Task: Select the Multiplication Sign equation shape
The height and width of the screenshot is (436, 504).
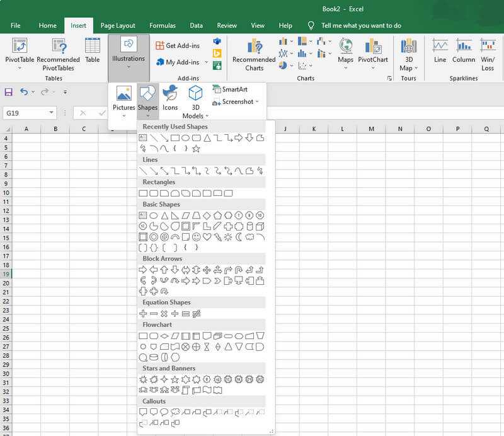Action: [x=164, y=314]
